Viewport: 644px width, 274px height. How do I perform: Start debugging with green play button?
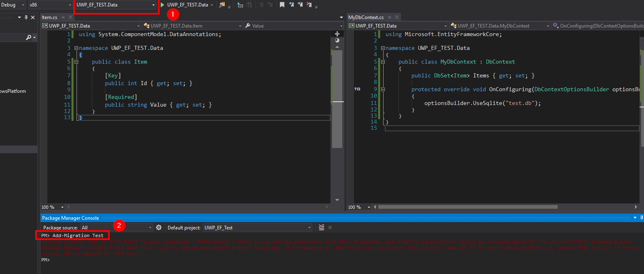click(x=162, y=5)
